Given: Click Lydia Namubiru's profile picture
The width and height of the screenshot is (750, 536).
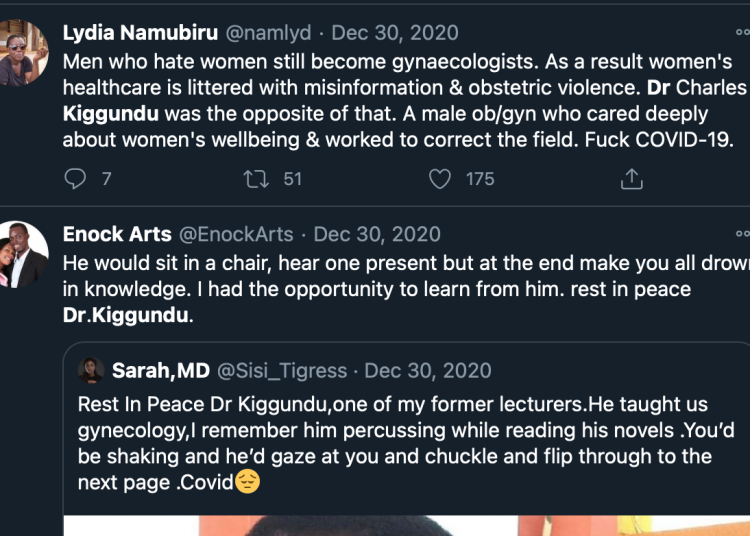Looking at the screenshot, I should [x=24, y=53].
